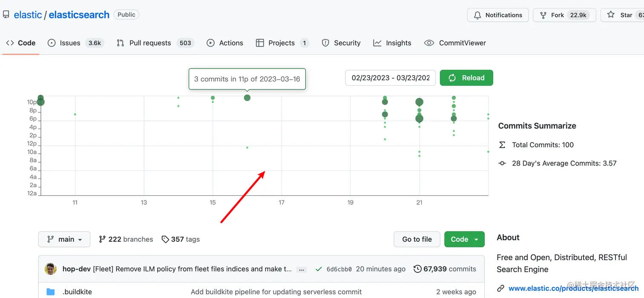Image resolution: width=644 pixels, height=298 pixels.
Task: Open the Actions tab
Action: 225,43
